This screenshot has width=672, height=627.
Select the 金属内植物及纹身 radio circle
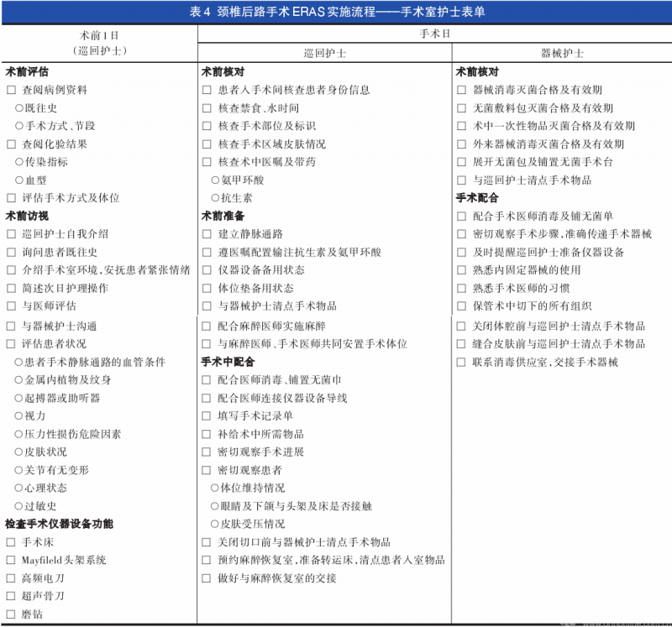point(18,380)
